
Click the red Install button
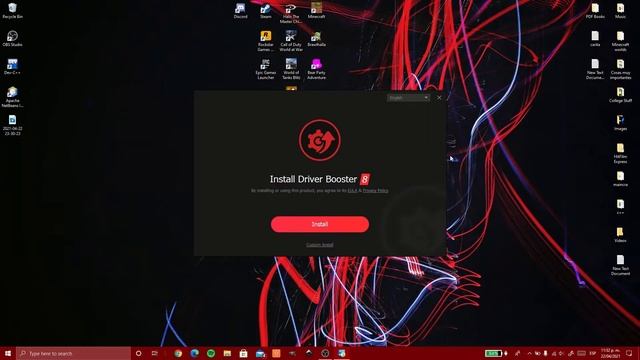click(320, 224)
